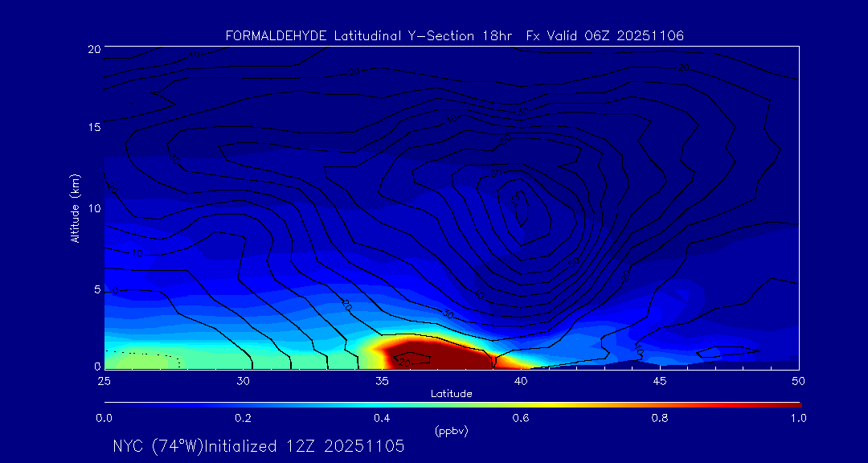Click altitude axis tick label 10
The height and width of the screenshot is (463, 868).
tap(93, 208)
